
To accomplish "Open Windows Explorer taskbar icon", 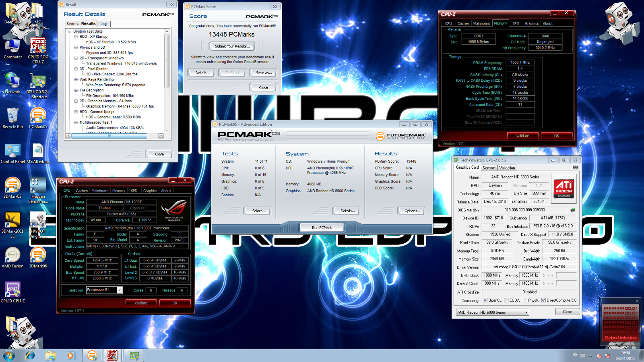I will click(50, 356).
